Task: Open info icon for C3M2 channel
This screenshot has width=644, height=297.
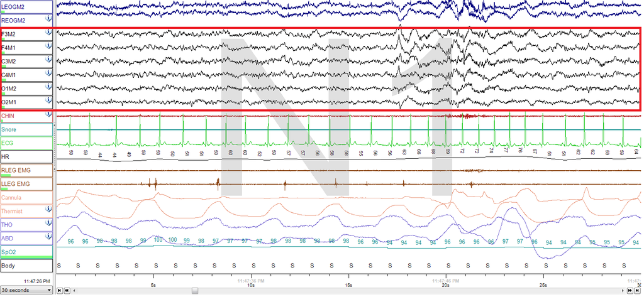Action: (x=48, y=58)
